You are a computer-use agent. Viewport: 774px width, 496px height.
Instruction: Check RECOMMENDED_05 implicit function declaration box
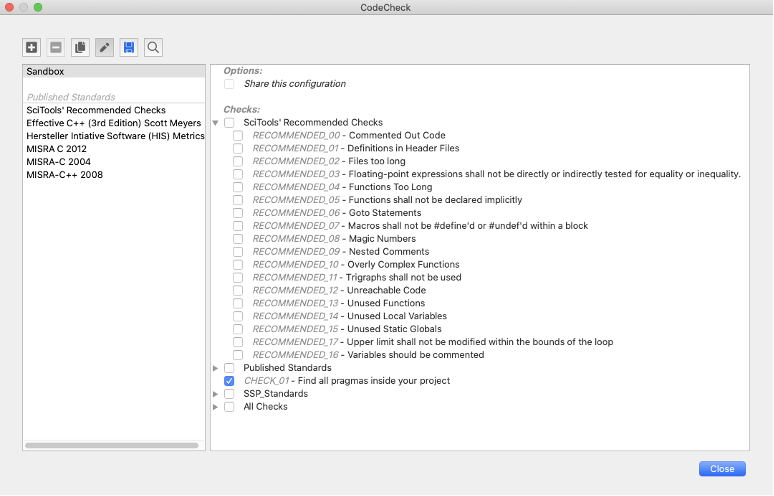[238, 199]
